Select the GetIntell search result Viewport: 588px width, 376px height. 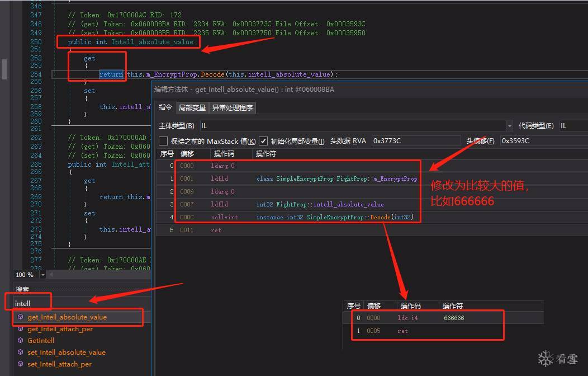tap(41, 341)
